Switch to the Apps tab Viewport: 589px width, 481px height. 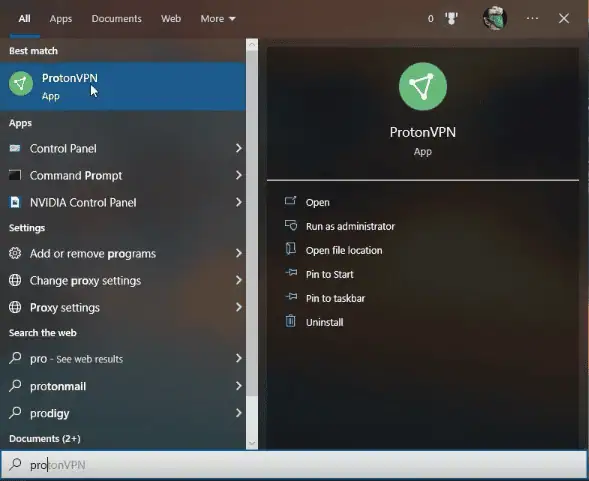tap(60, 19)
